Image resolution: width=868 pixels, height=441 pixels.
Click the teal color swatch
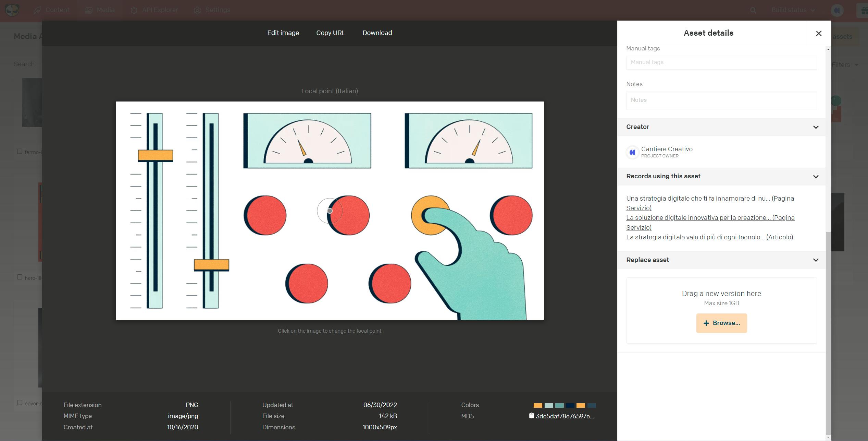(559, 405)
